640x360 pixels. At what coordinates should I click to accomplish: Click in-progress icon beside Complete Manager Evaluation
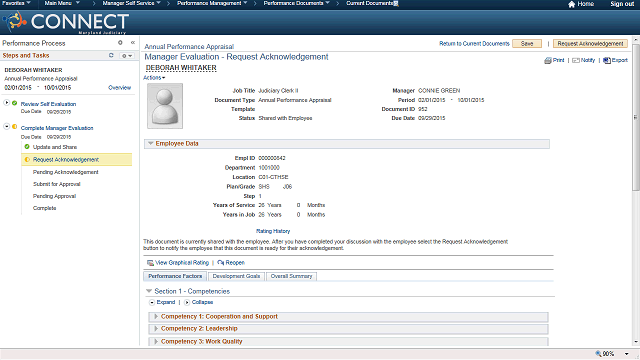pyautogui.click(x=15, y=127)
